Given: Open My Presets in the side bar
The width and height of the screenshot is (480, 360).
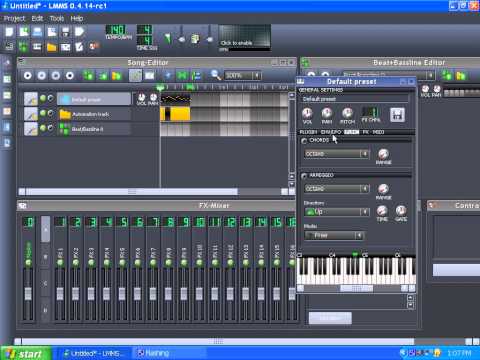Looking at the screenshot, I should (x=7, y=111).
